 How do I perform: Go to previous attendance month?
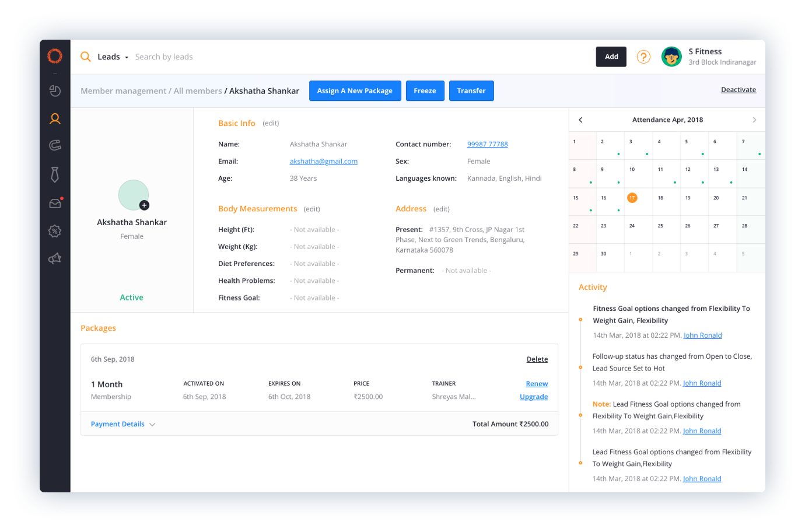580,120
